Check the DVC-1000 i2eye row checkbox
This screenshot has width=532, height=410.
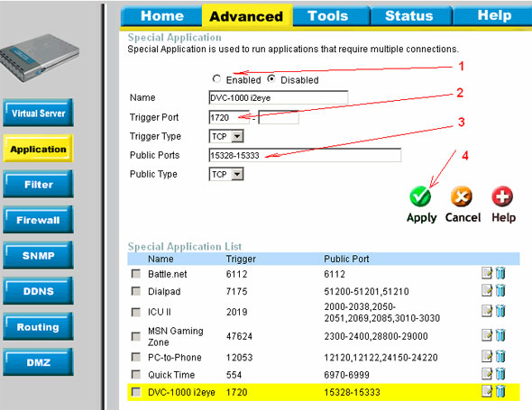click(x=136, y=392)
